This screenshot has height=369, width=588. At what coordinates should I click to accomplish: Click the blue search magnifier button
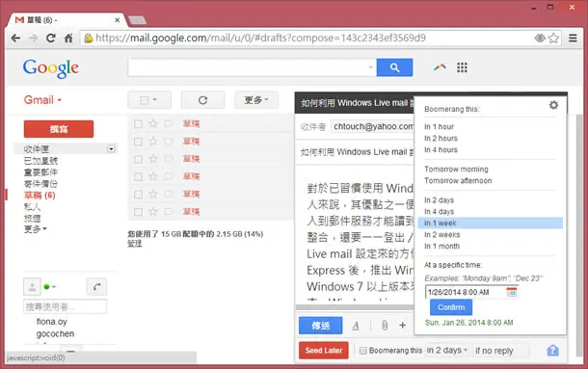click(x=394, y=67)
